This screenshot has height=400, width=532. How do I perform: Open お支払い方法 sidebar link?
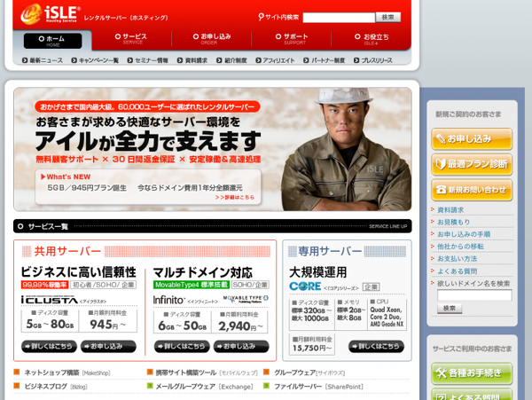457,258
